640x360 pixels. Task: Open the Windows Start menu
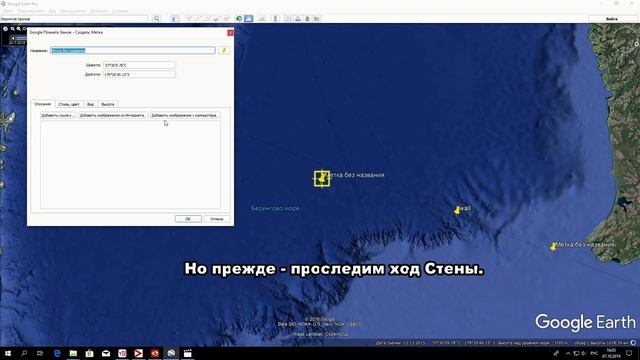(x=7, y=353)
